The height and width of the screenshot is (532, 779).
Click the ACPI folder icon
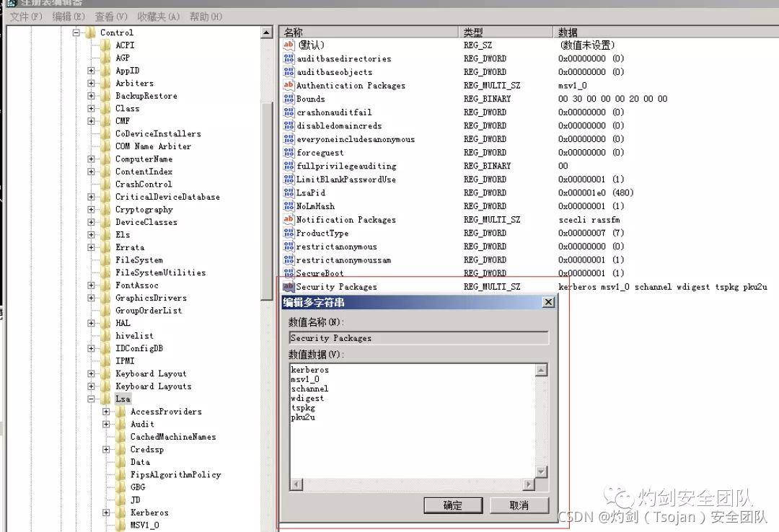pos(105,45)
